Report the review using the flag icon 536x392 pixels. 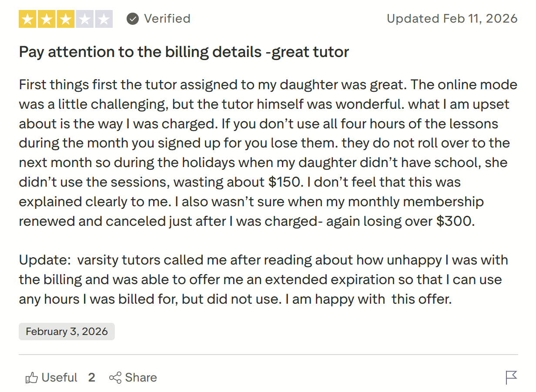[513, 377]
